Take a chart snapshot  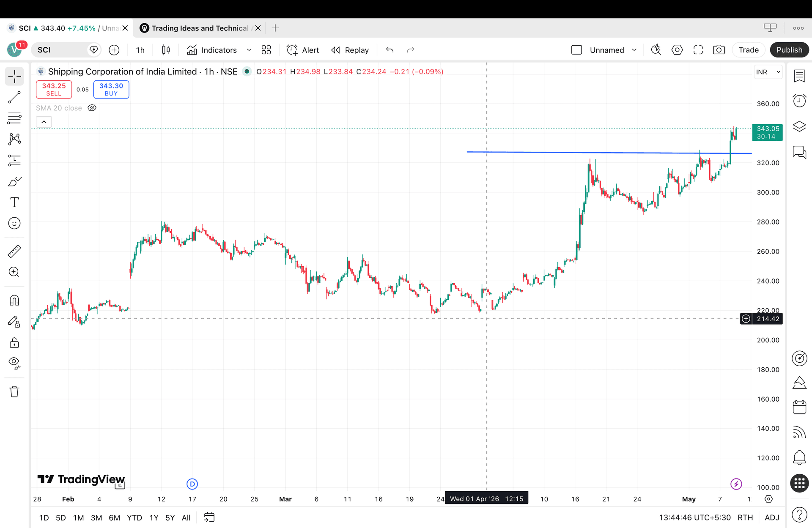point(719,50)
